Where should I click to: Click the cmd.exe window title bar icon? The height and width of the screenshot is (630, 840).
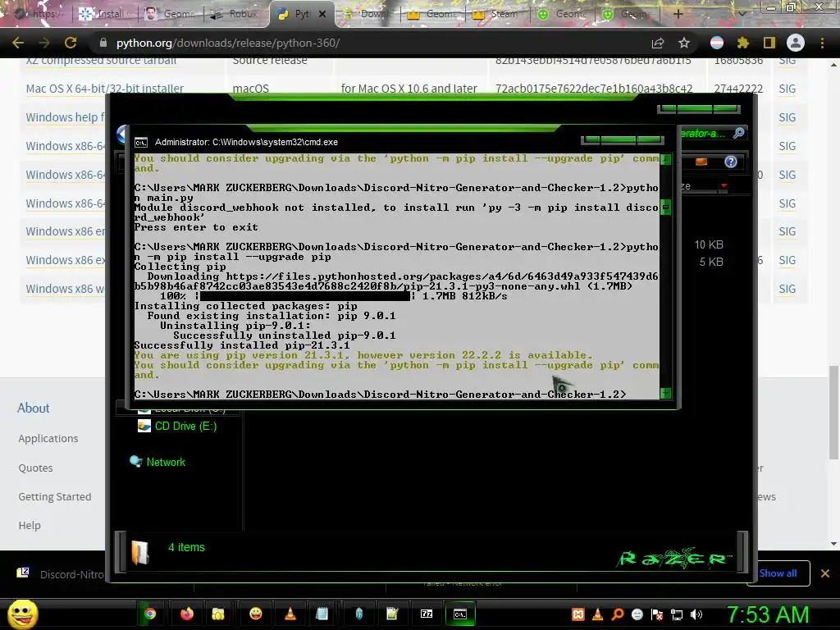[x=141, y=143]
